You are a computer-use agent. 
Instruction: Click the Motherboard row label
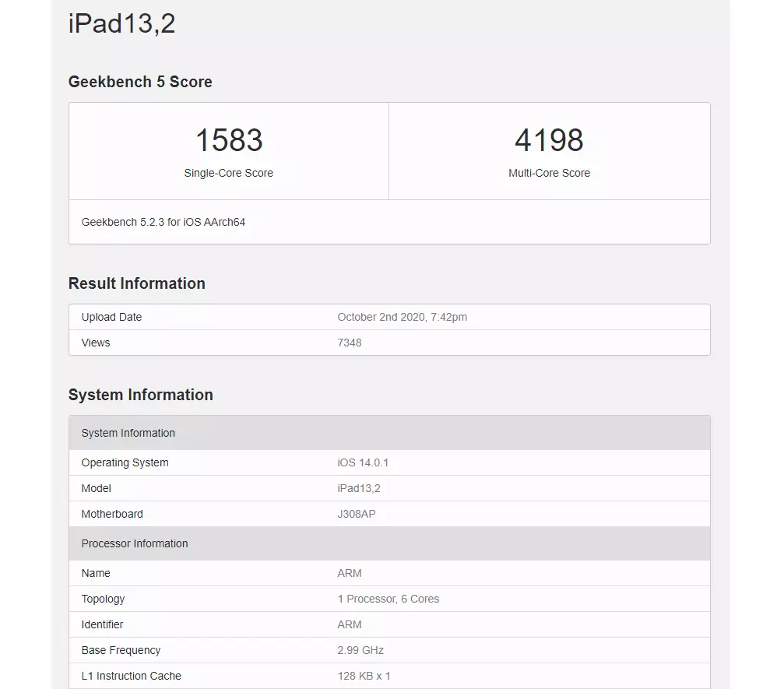(x=112, y=514)
